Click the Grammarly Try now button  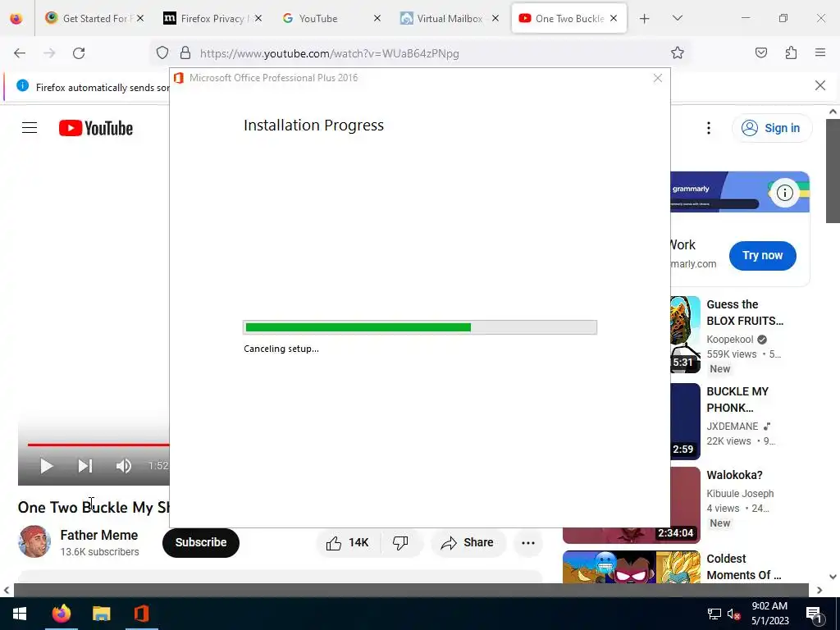point(762,256)
